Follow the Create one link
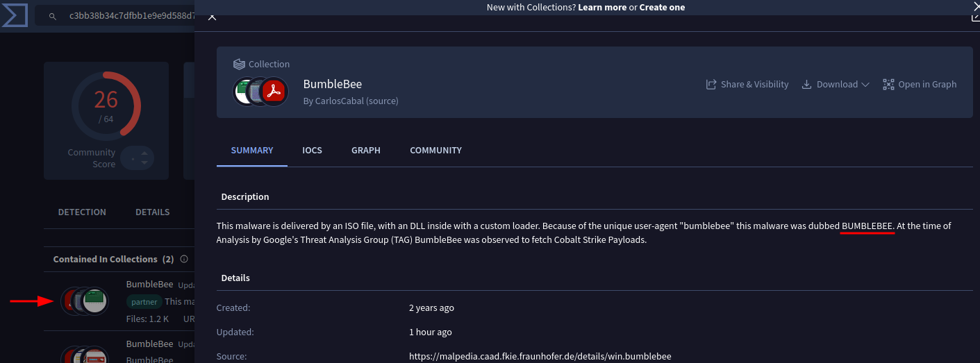 [x=662, y=7]
